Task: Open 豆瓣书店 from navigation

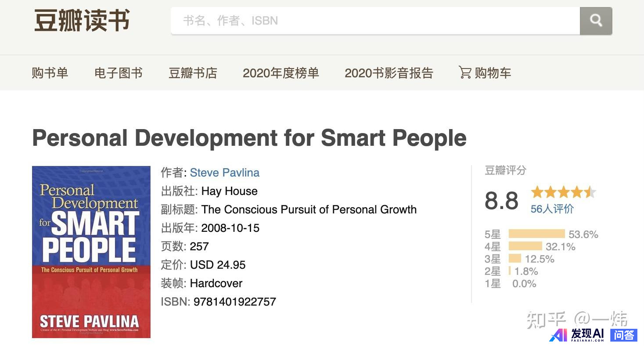Action: pyautogui.click(x=193, y=73)
